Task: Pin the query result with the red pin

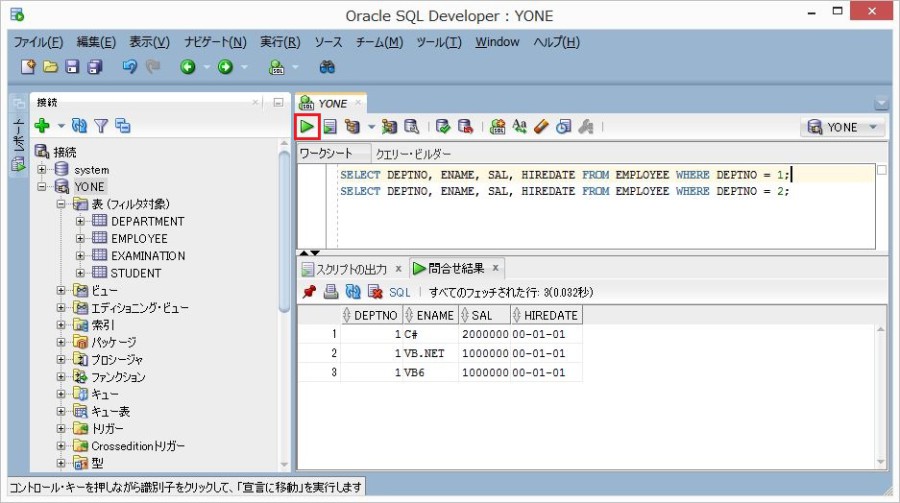Action: click(309, 292)
